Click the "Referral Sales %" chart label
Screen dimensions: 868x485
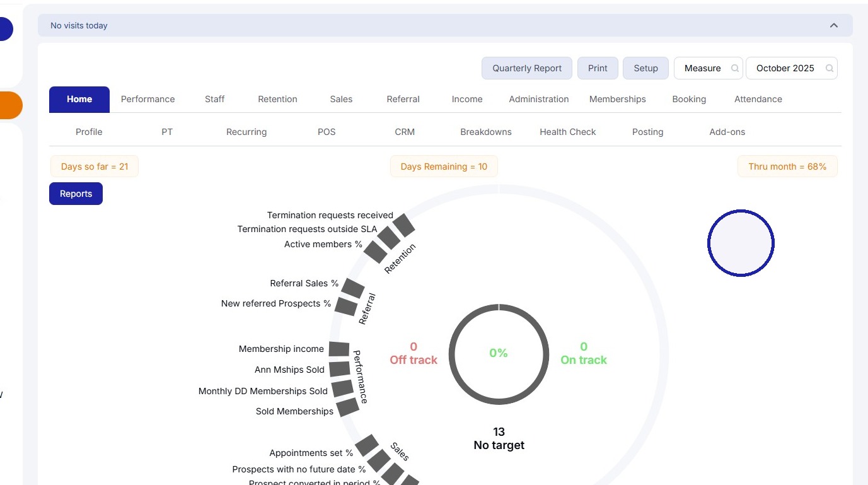tap(304, 283)
